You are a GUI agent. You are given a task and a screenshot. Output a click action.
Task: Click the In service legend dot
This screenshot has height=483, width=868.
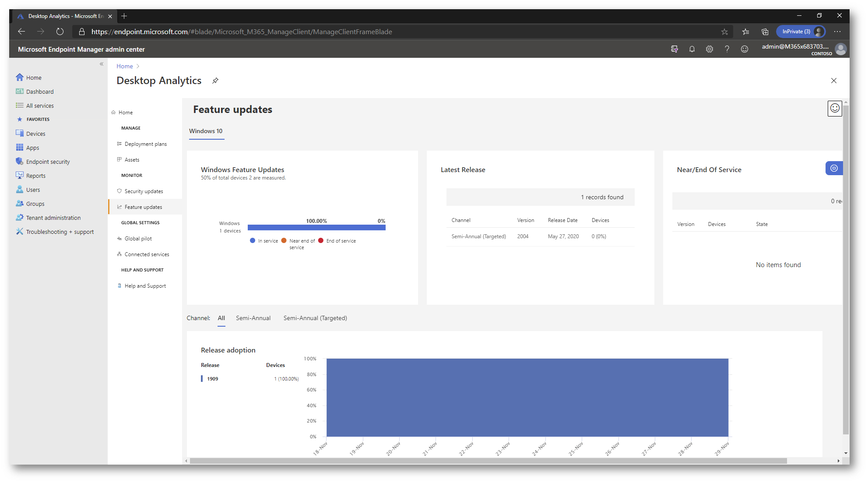pyautogui.click(x=253, y=240)
